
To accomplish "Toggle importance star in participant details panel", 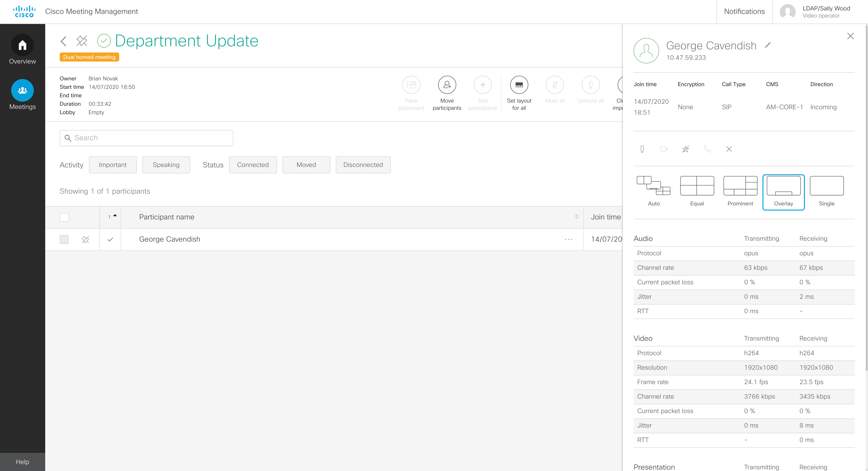I will 686,149.
